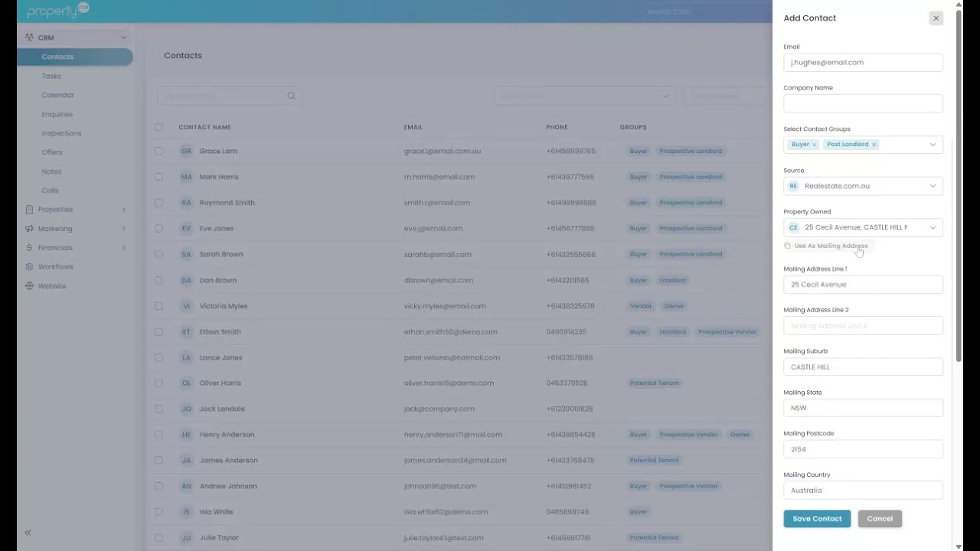Select the Grace Lam row checkbox
980x551 pixels.
pyautogui.click(x=158, y=152)
